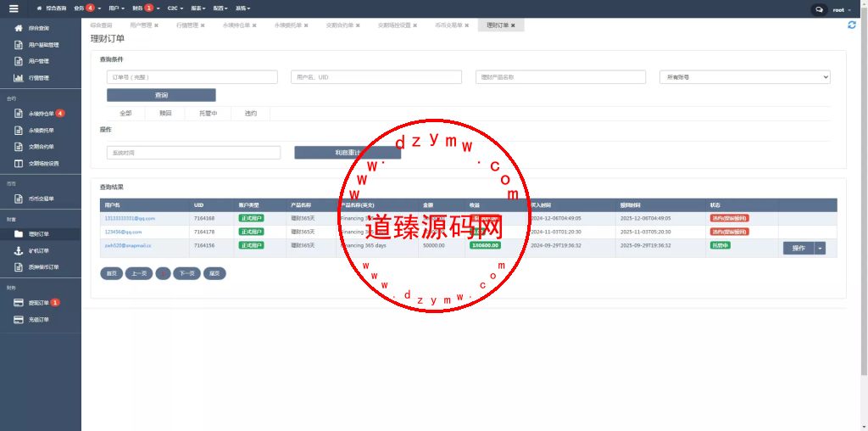
Task: Focus the 理财产品名称 input field
Action: coord(561,77)
